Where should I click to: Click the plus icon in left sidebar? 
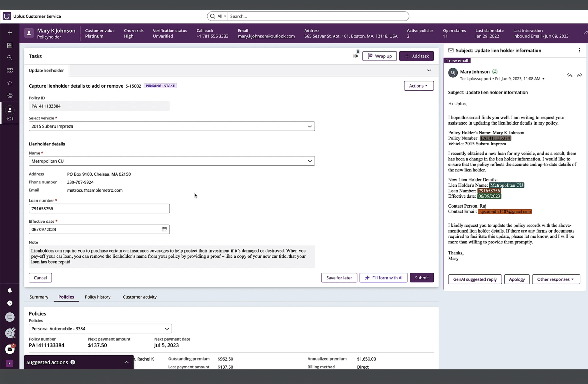point(10,33)
